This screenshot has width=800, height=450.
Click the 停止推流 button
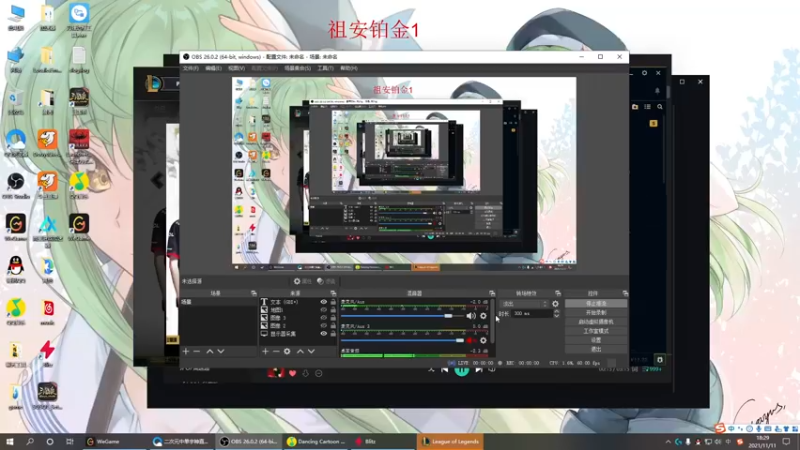(x=596, y=304)
